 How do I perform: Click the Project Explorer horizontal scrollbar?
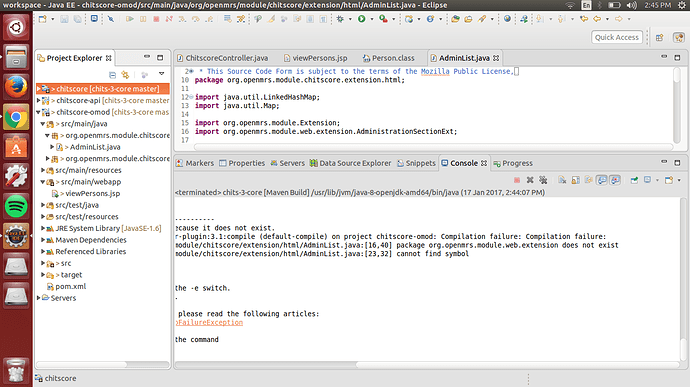tap(82, 365)
